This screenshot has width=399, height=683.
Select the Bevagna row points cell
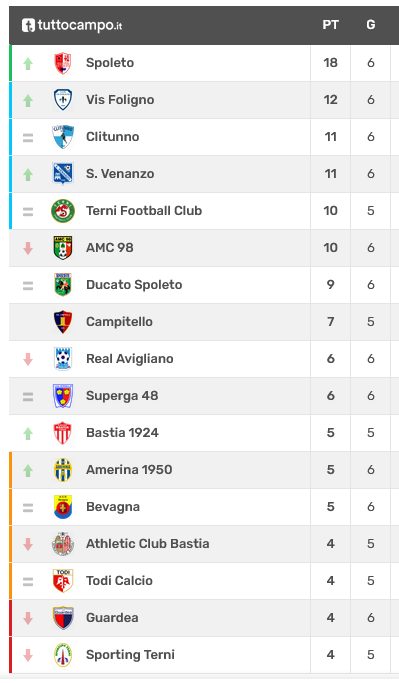pyautogui.click(x=331, y=507)
